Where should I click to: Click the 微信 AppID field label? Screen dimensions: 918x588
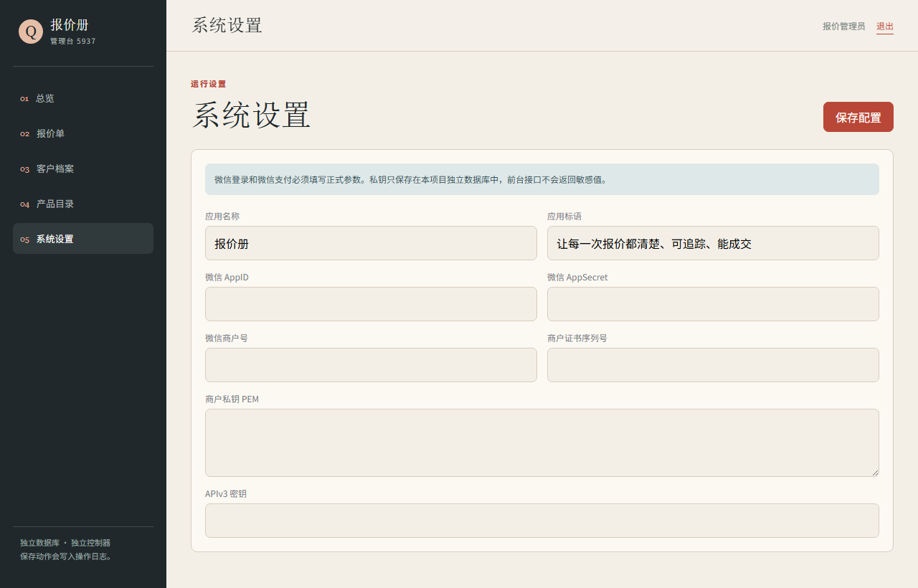pyautogui.click(x=227, y=278)
